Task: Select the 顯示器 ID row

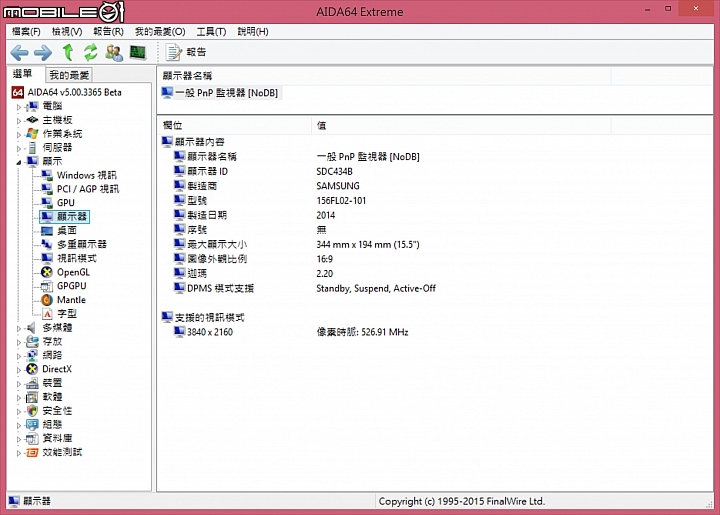Action: (x=207, y=171)
